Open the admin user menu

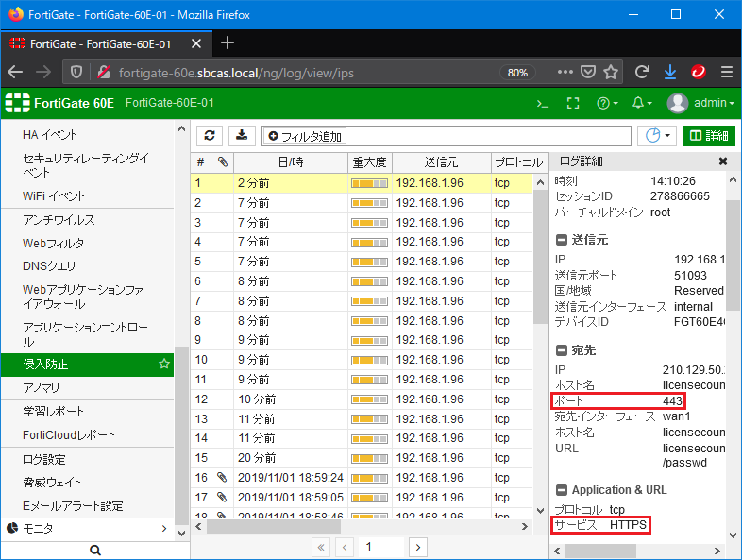pos(700,103)
